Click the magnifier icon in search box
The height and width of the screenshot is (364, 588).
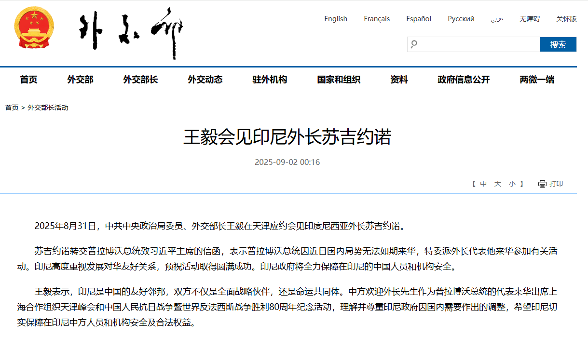coord(414,44)
